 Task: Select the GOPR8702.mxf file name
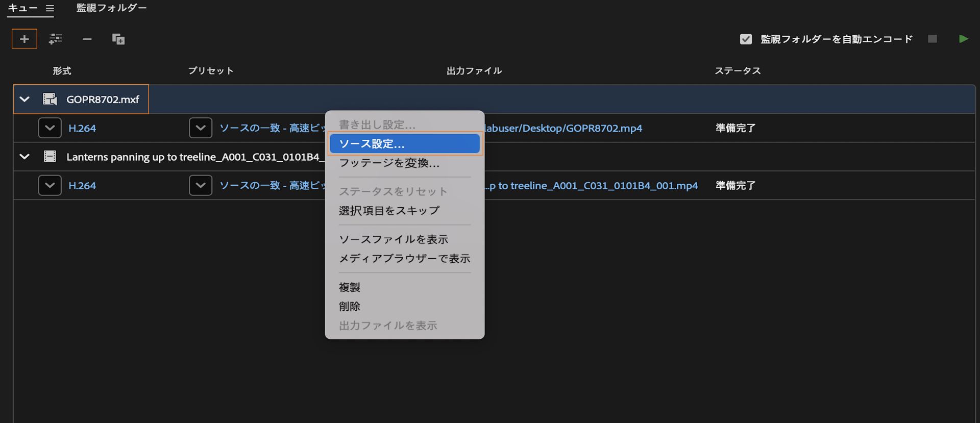coord(103,99)
